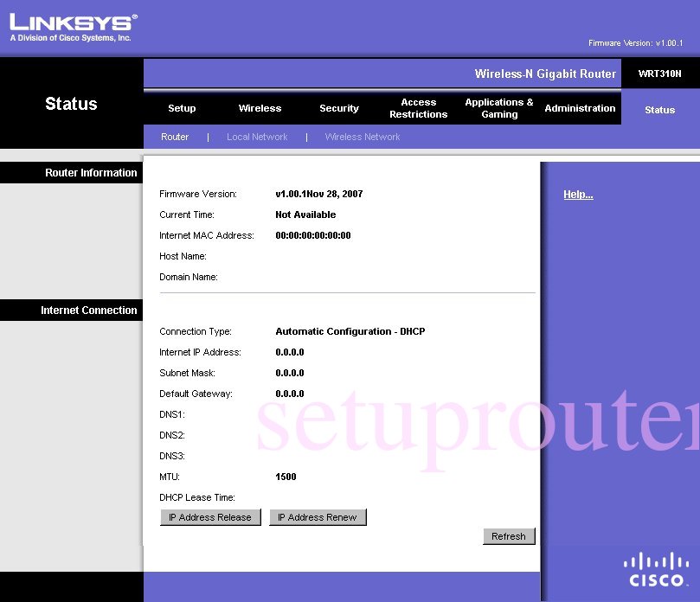Open the Wireless Network sub-tab
700x602 pixels.
[x=362, y=137]
